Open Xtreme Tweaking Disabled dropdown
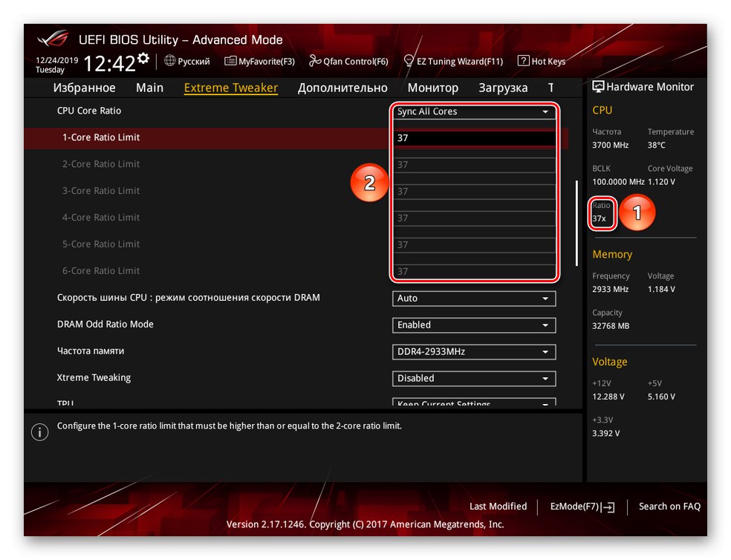 coord(474,378)
